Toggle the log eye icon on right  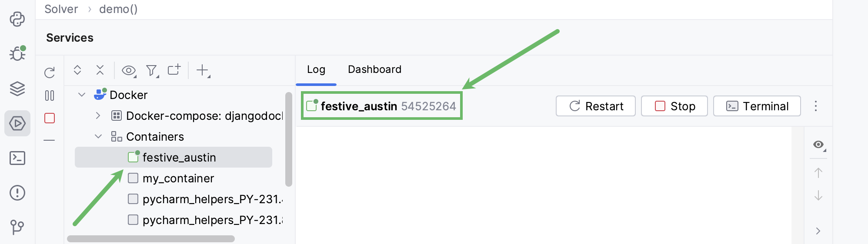click(x=818, y=145)
